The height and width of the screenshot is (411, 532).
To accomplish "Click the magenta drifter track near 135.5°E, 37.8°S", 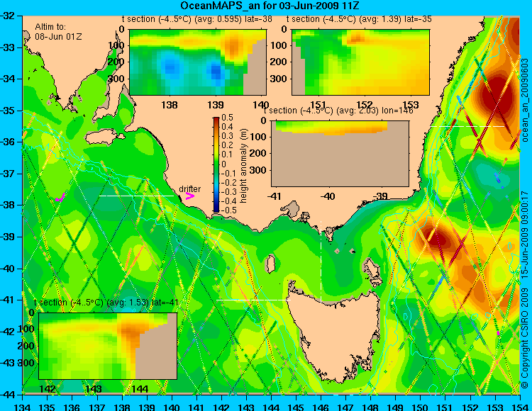I will coord(60,198).
